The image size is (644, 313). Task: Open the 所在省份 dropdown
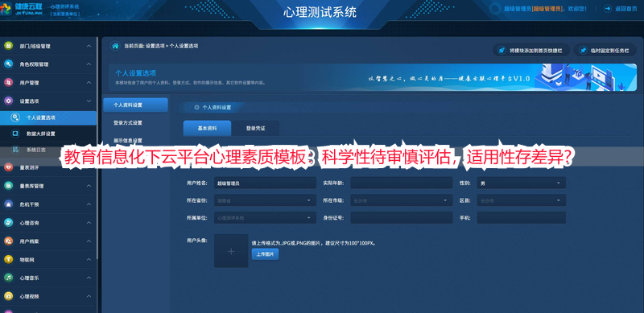pyautogui.click(x=265, y=200)
